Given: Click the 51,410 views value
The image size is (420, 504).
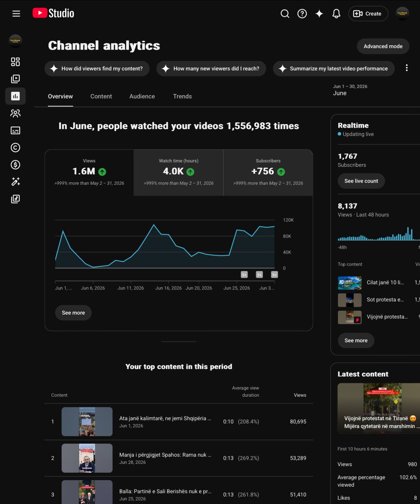Looking at the screenshot, I should point(298,495).
